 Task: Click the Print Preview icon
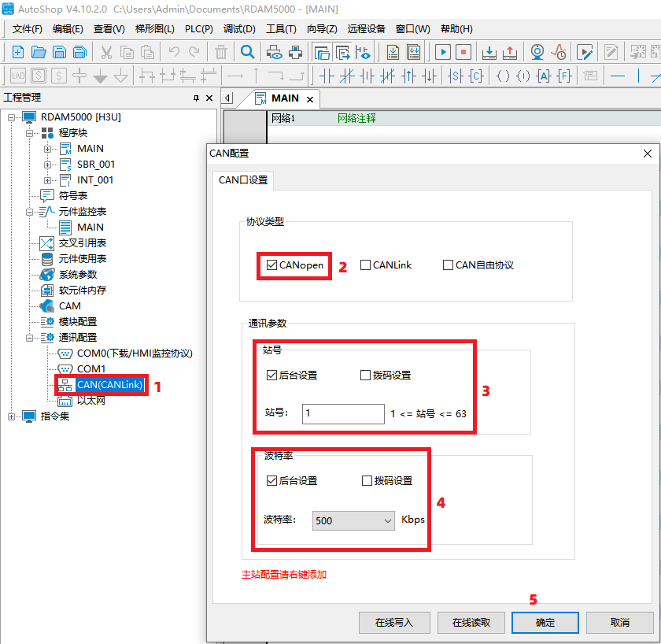click(x=275, y=53)
